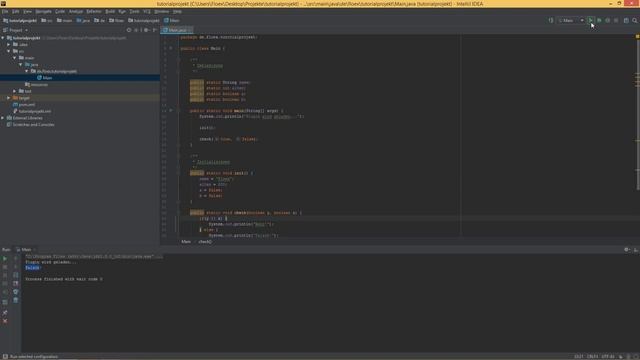
Task: Click the Main class breadcrumb in navigation bar
Action: click(x=172, y=20)
